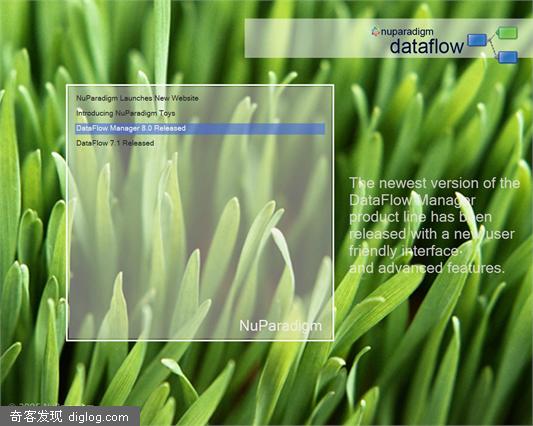
Task: Click the nuparadigm swirl logo icon
Action: 376,32
